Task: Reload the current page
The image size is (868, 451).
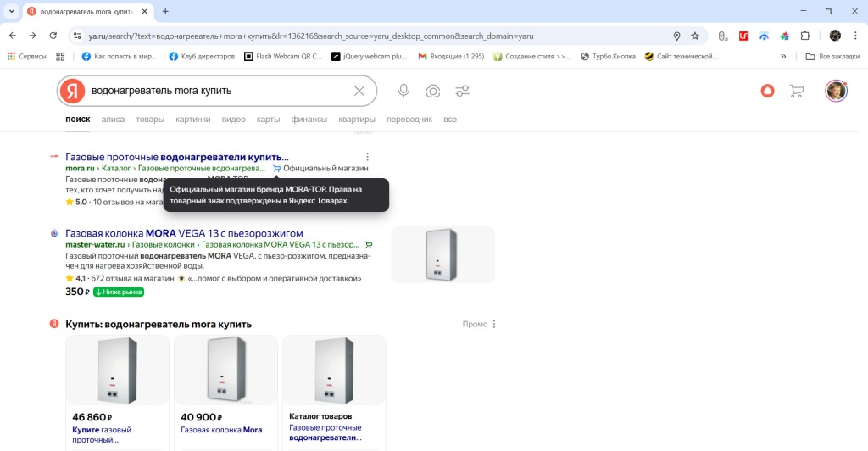Action: (53, 36)
